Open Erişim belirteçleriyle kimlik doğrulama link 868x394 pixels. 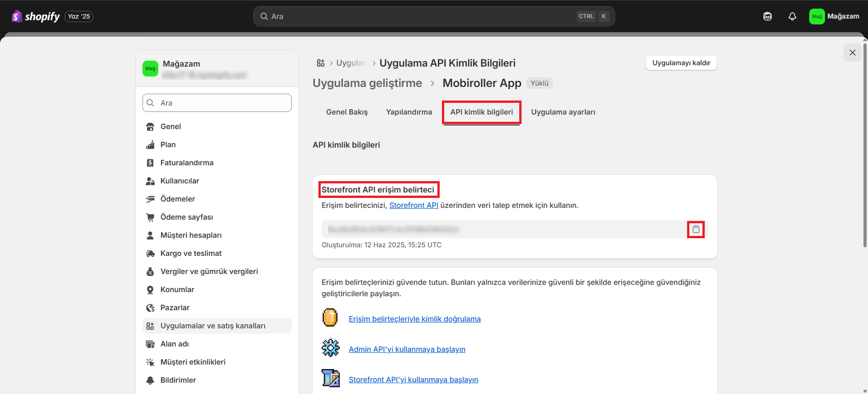click(x=415, y=319)
